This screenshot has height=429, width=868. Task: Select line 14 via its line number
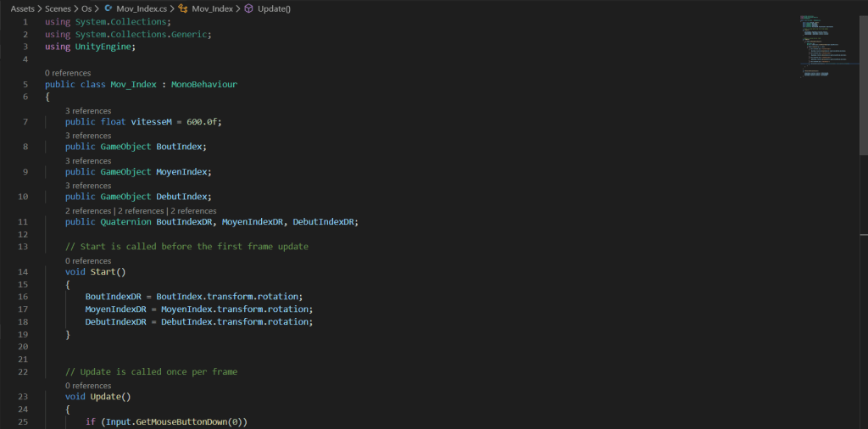(x=23, y=272)
